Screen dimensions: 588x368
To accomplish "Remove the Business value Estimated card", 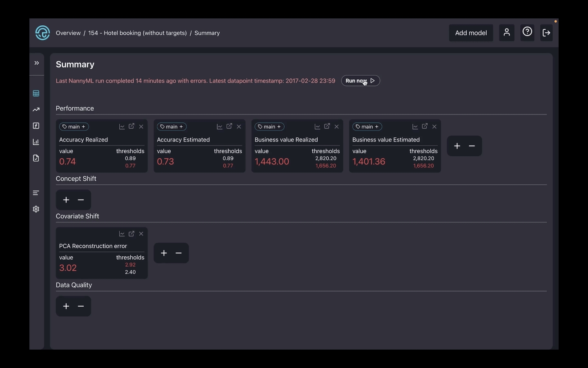I will 434,127.
